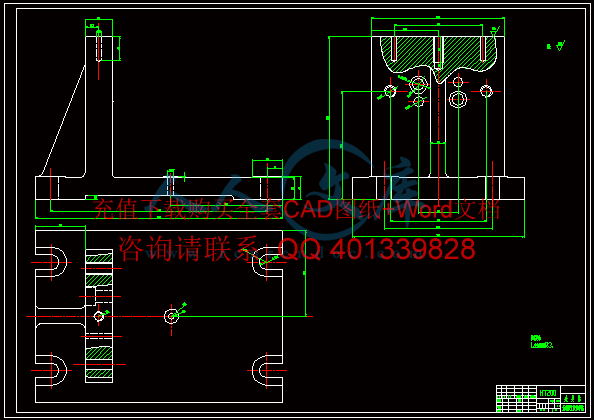Click the green hatched section at the top of the side view
This screenshot has width=594, height=420.
(x=438, y=55)
